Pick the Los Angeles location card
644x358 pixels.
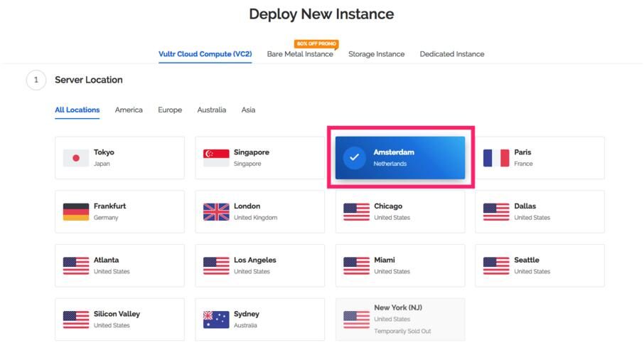point(260,265)
